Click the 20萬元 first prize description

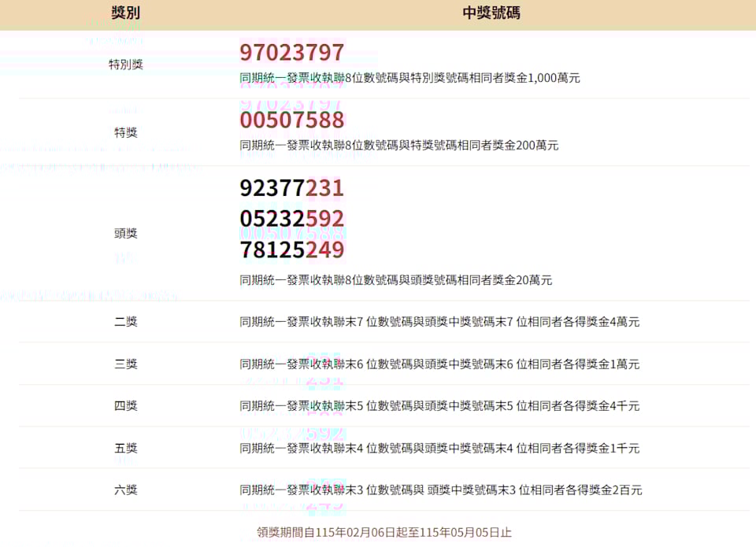click(396, 280)
